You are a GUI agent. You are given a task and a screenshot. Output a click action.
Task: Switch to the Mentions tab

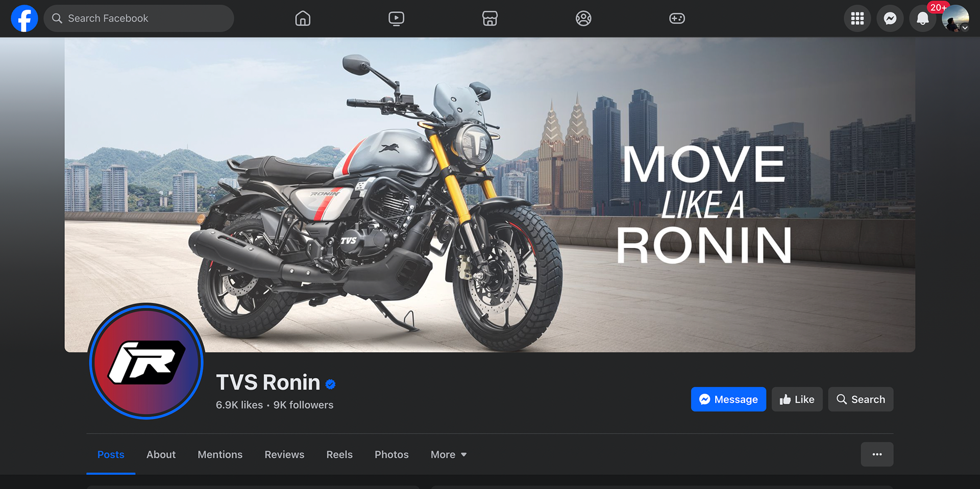point(220,454)
